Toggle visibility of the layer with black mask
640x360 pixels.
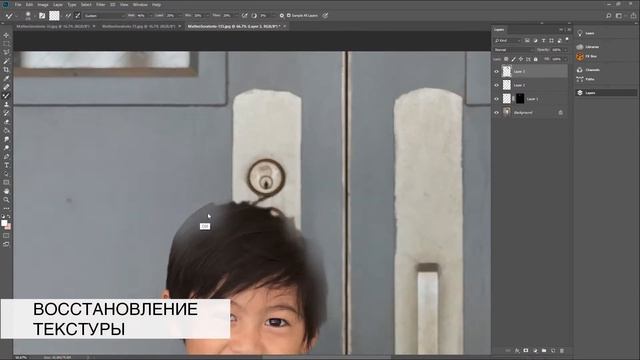coord(496,99)
